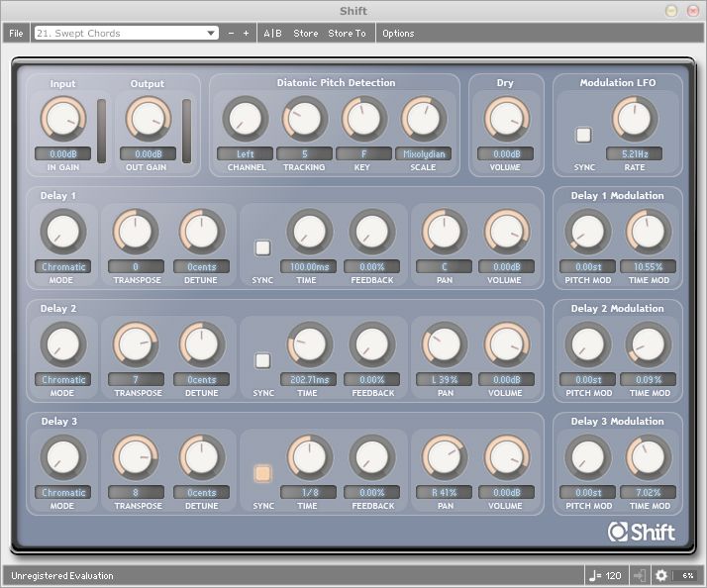Click the Delay 3 time value 1/8
Image resolution: width=707 pixels, height=588 pixels.
coord(309,492)
